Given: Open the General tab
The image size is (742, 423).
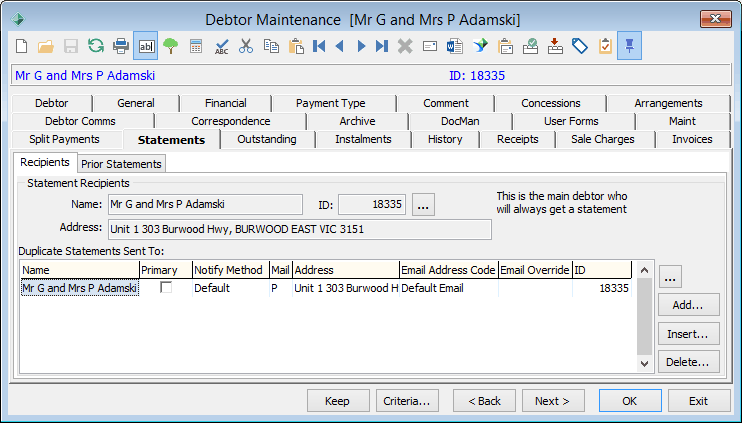Looking at the screenshot, I should pos(136,103).
